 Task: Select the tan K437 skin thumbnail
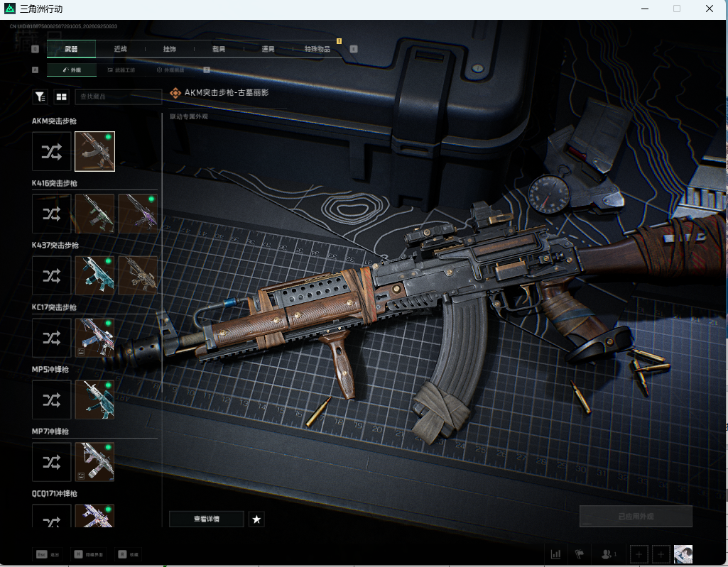click(138, 275)
